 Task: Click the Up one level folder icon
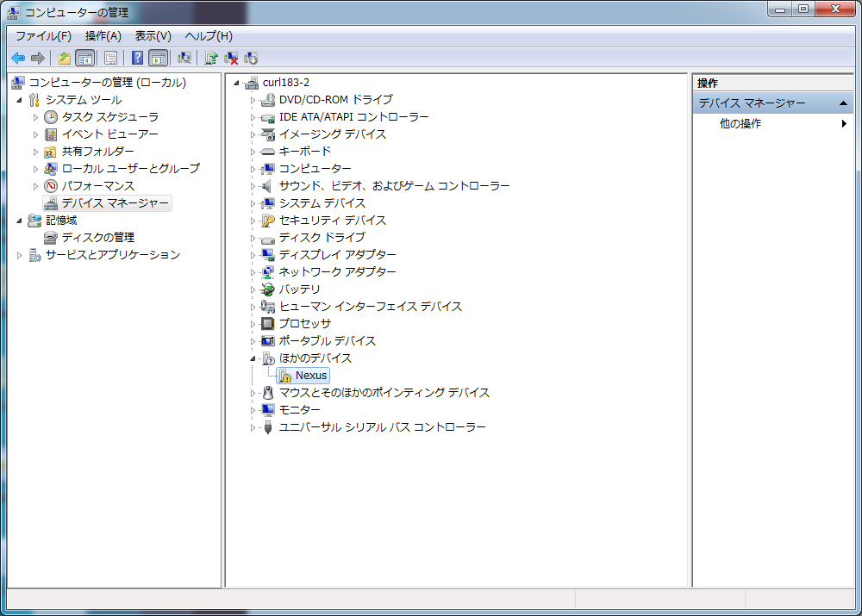point(64,58)
